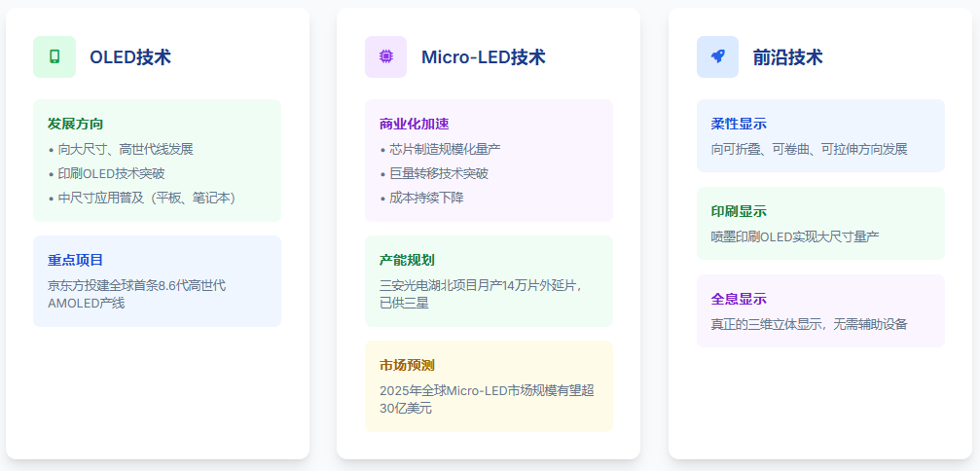Click the text 向可折叠、可卷曲、可拉伸方向发展

click(810, 149)
